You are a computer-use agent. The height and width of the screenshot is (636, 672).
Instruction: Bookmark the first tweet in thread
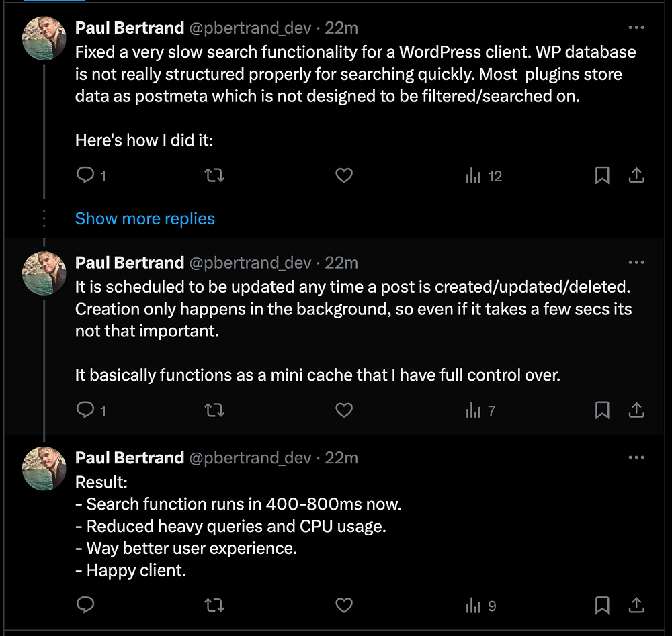602,176
